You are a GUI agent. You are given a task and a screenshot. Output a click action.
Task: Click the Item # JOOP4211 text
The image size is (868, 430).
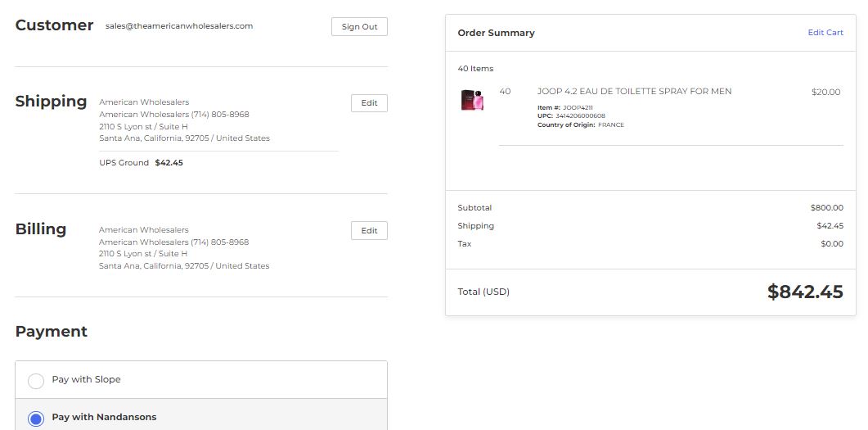pos(565,107)
